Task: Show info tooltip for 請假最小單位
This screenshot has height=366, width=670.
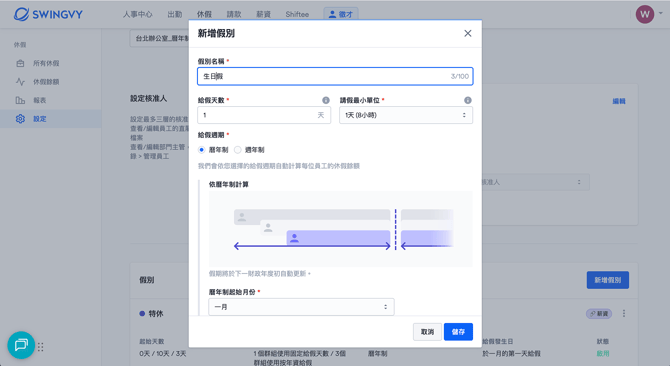Action: 467,100
